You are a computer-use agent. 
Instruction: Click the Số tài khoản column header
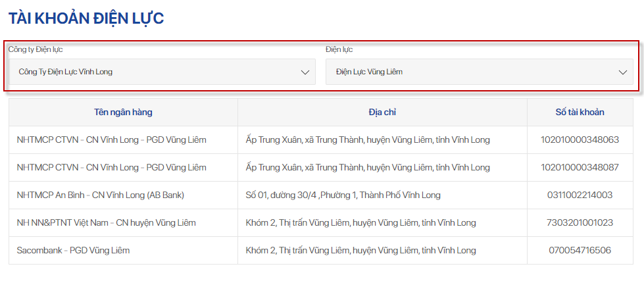click(580, 112)
